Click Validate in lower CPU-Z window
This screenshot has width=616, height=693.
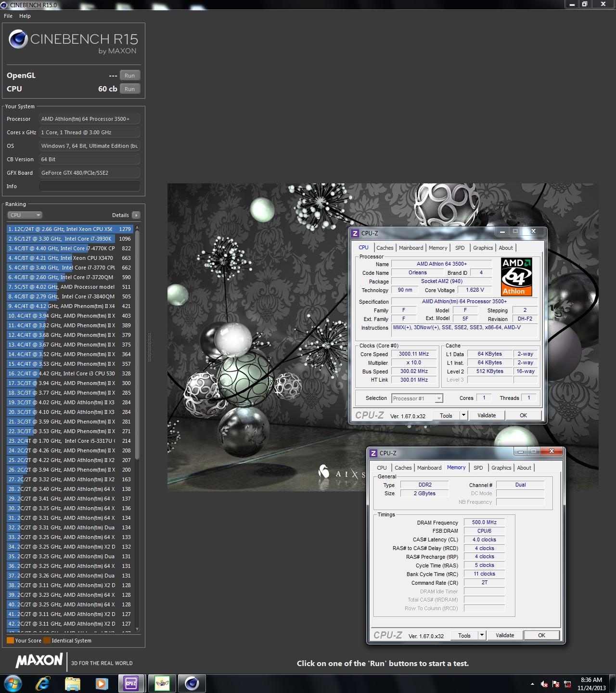coord(505,635)
